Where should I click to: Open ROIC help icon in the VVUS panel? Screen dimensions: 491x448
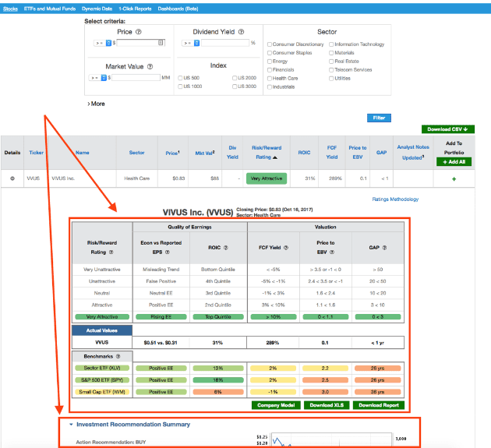[x=226, y=248]
